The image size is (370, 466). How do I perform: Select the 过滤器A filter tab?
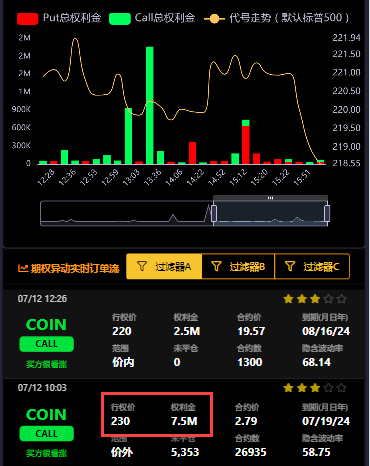(x=164, y=266)
